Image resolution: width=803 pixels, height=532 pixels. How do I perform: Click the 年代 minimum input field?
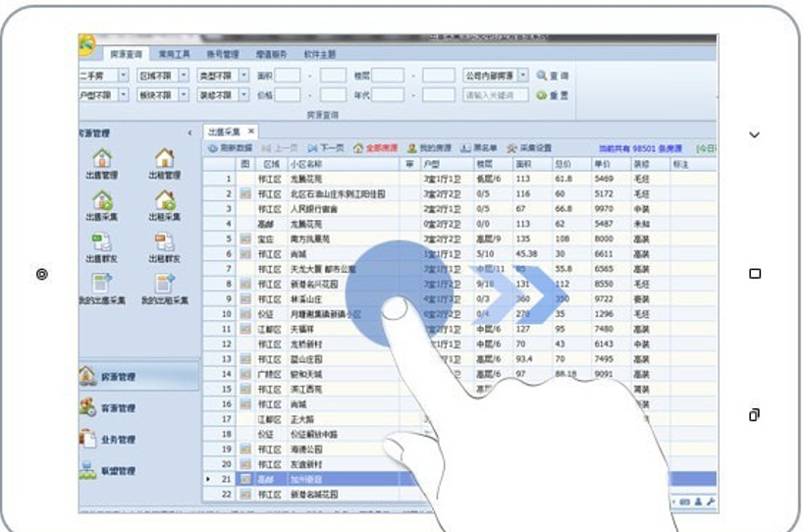tap(388, 95)
